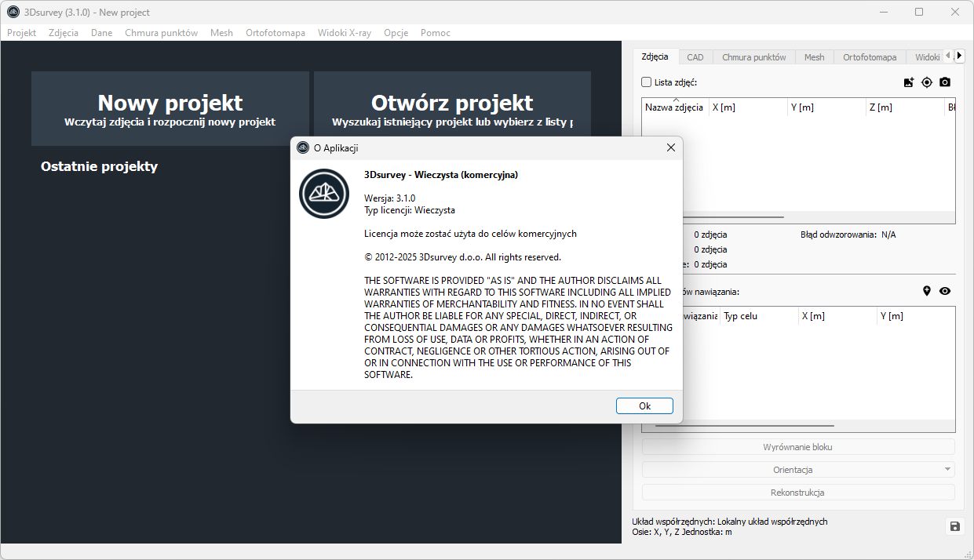
Task: Click the Nowy projekt tile
Action: click(x=170, y=109)
